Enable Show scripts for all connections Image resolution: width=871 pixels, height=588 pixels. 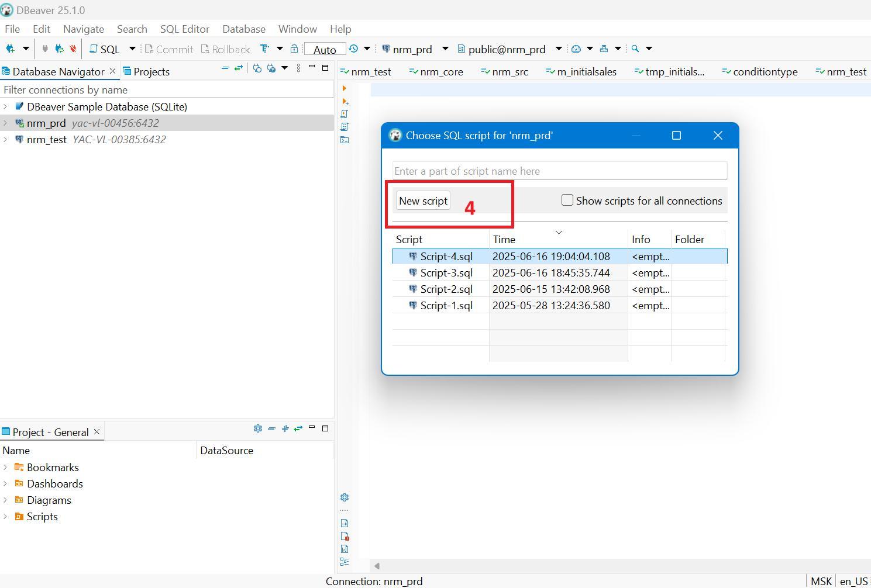[567, 200]
